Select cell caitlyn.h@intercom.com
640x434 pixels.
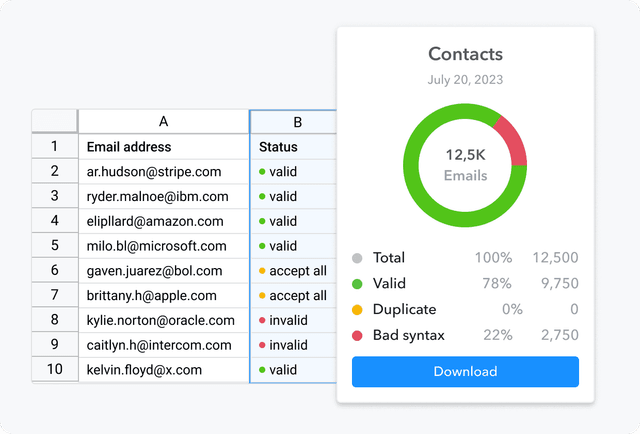tap(164, 345)
